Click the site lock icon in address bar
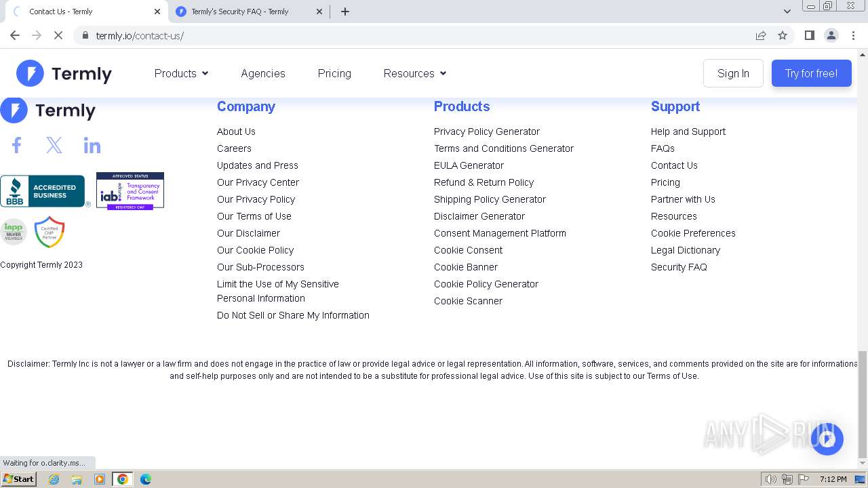This screenshot has width=868, height=488. click(85, 35)
